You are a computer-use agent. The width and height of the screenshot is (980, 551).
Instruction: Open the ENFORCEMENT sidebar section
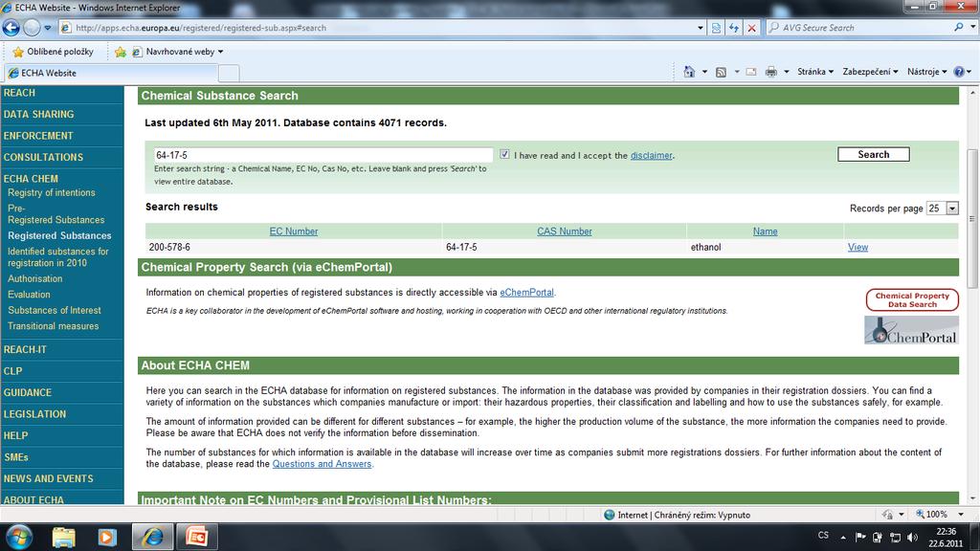38,136
